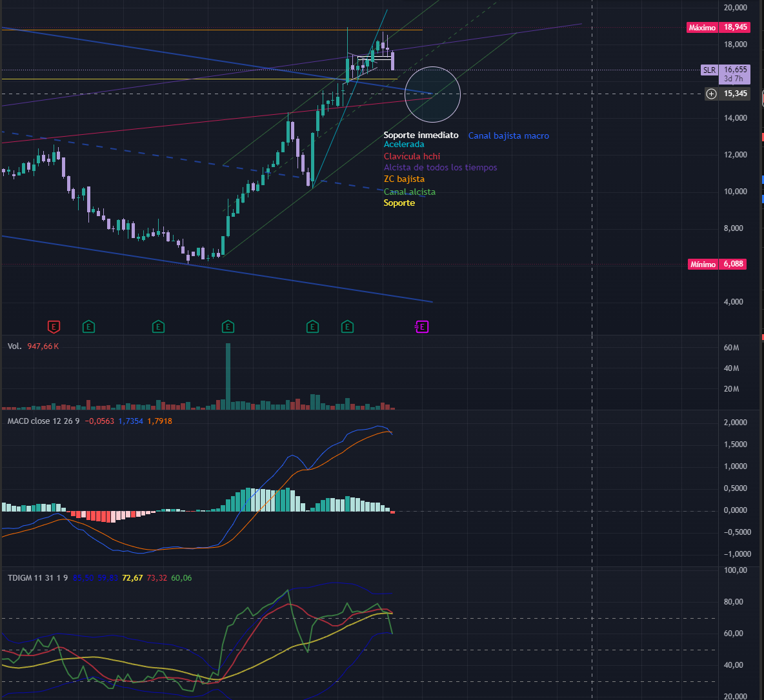Image resolution: width=764 pixels, height=700 pixels.
Task: Click the Mínimo 6,088 price label
Action: point(717,264)
